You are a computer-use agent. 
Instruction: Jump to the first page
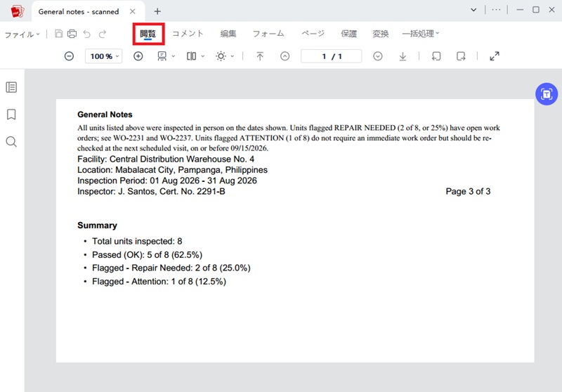pyautogui.click(x=260, y=56)
